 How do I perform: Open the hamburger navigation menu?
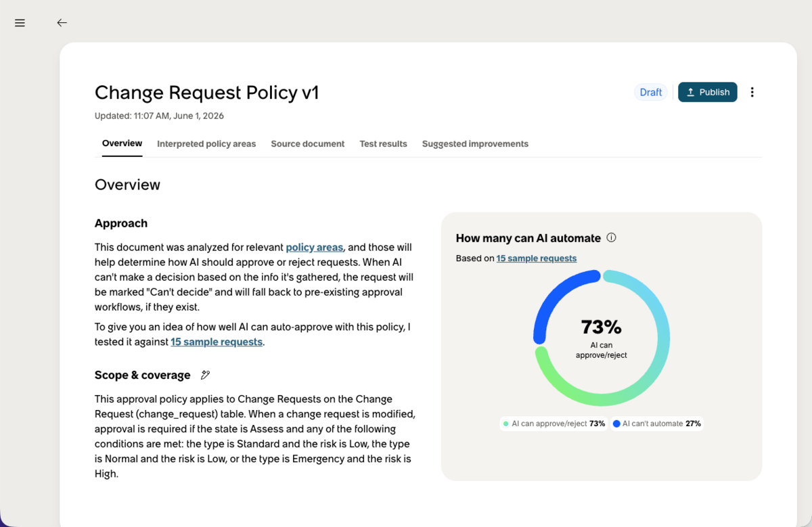pos(20,23)
